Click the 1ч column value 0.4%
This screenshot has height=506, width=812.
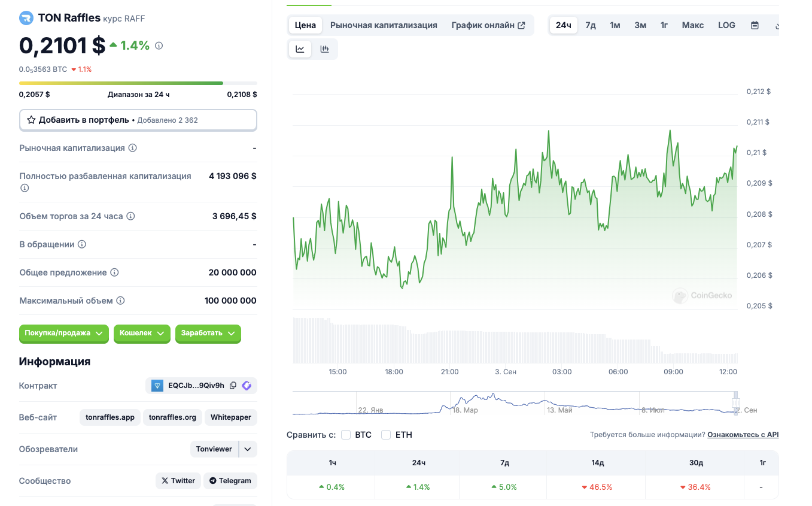point(332,487)
